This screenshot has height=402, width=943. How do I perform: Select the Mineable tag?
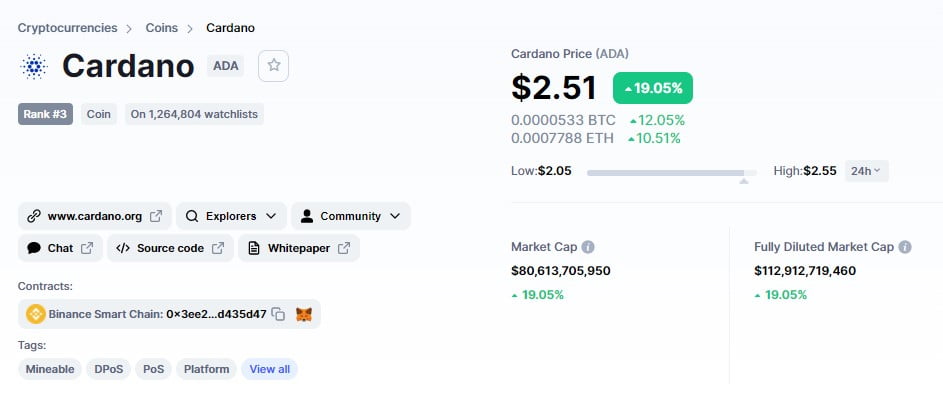coord(50,369)
